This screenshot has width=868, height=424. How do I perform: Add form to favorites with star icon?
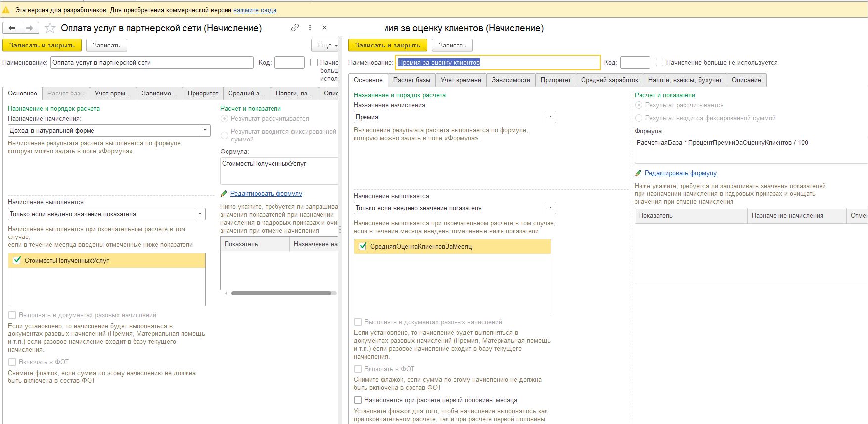click(50, 28)
